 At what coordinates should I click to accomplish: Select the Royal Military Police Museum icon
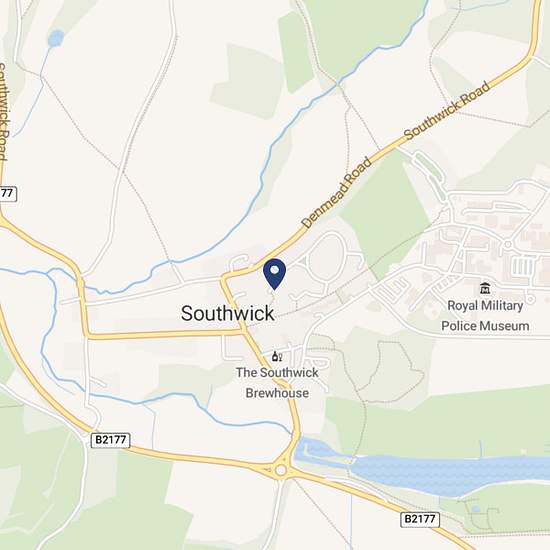pyautogui.click(x=485, y=288)
